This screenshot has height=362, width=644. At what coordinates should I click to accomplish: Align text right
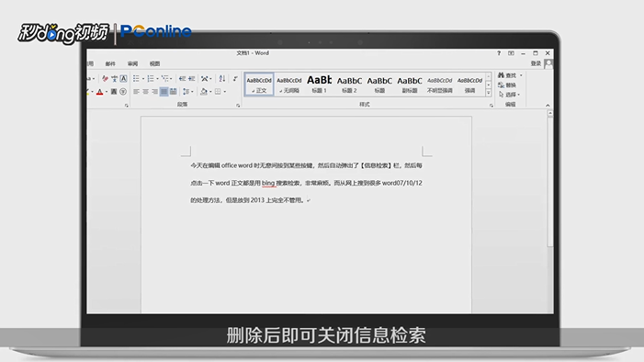pos(154,92)
